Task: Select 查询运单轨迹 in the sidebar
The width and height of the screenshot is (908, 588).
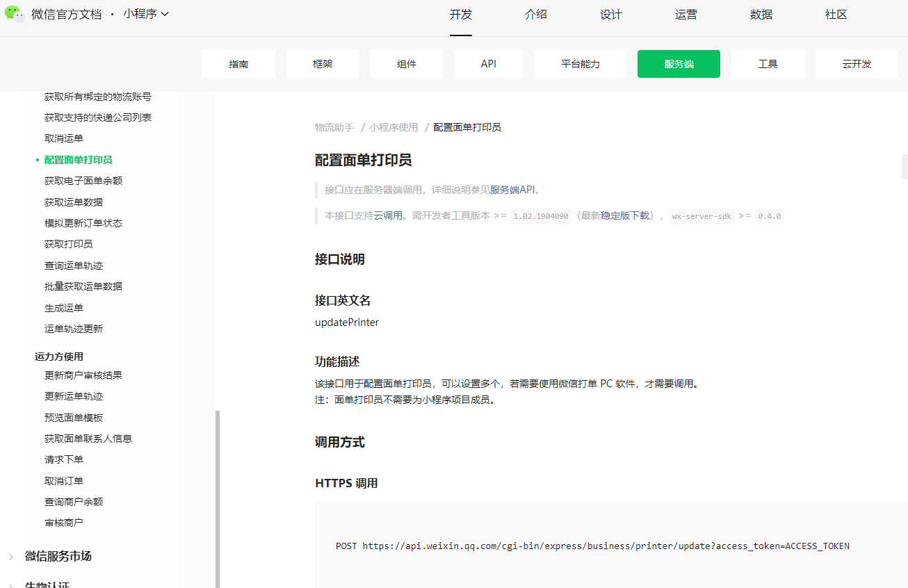Action: pyautogui.click(x=74, y=266)
